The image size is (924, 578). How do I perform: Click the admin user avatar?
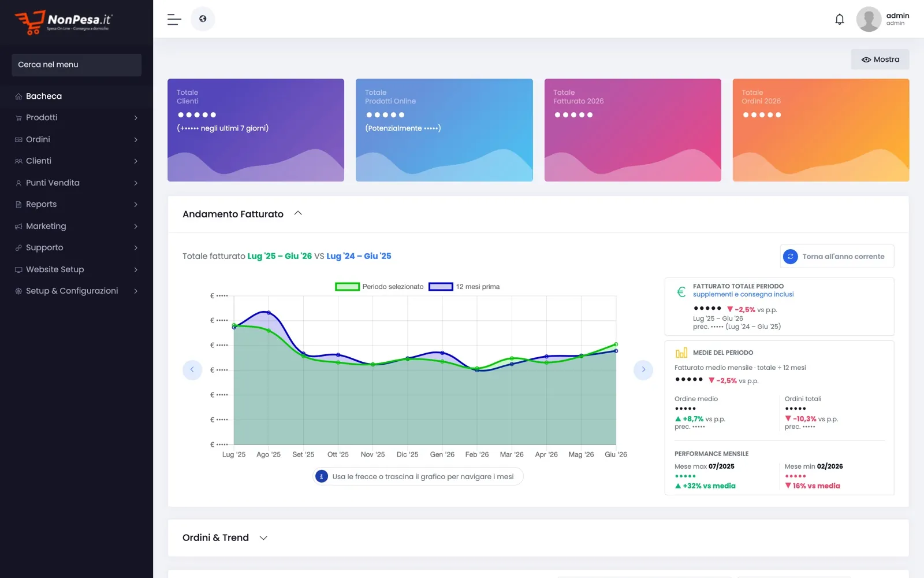pos(869,19)
